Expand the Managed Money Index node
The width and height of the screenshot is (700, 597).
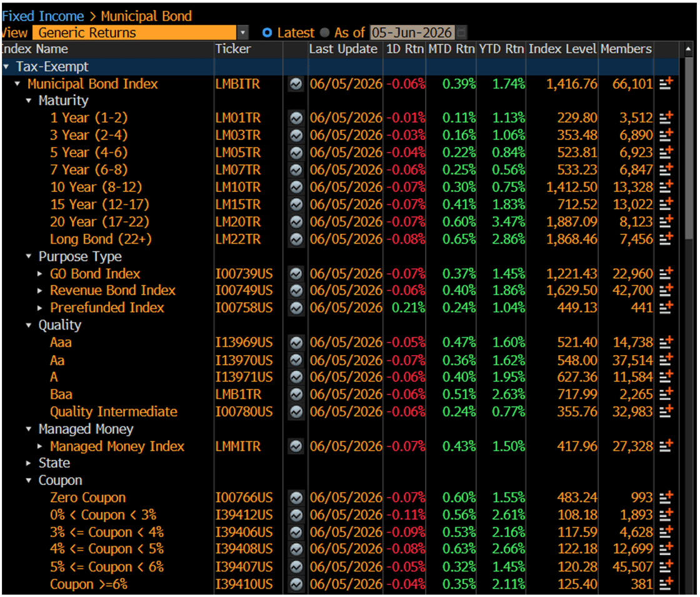pos(40,446)
